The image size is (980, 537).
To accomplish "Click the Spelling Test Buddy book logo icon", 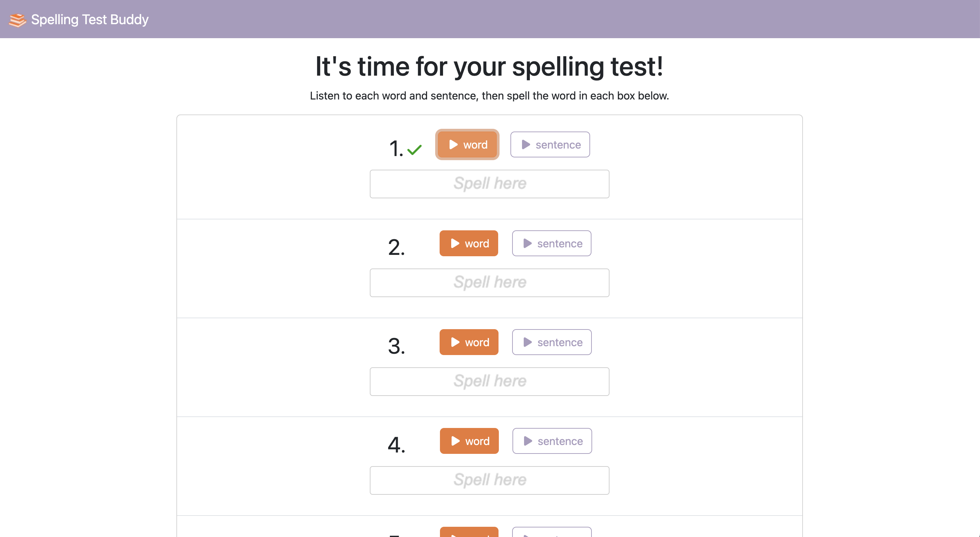I will coord(17,19).
